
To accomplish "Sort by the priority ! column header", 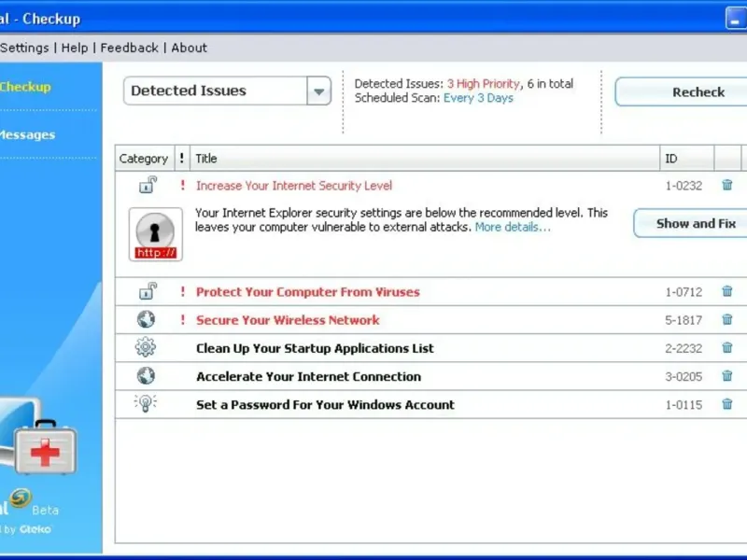I will tap(182, 159).
